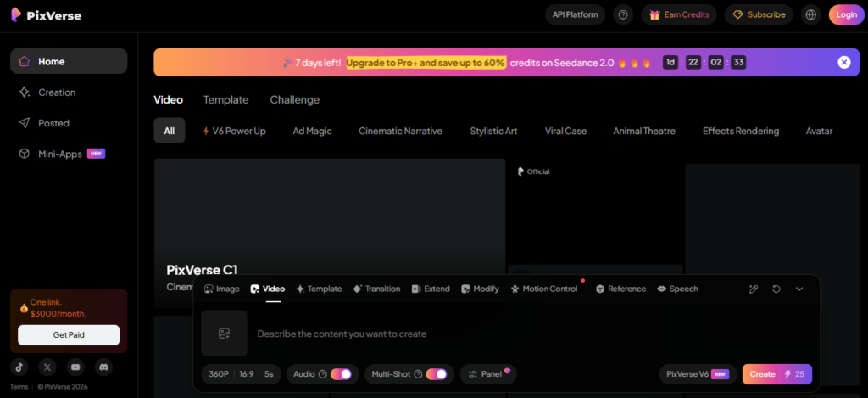Open the Terms link
Viewport: 868px width, 398px height.
tap(19, 387)
